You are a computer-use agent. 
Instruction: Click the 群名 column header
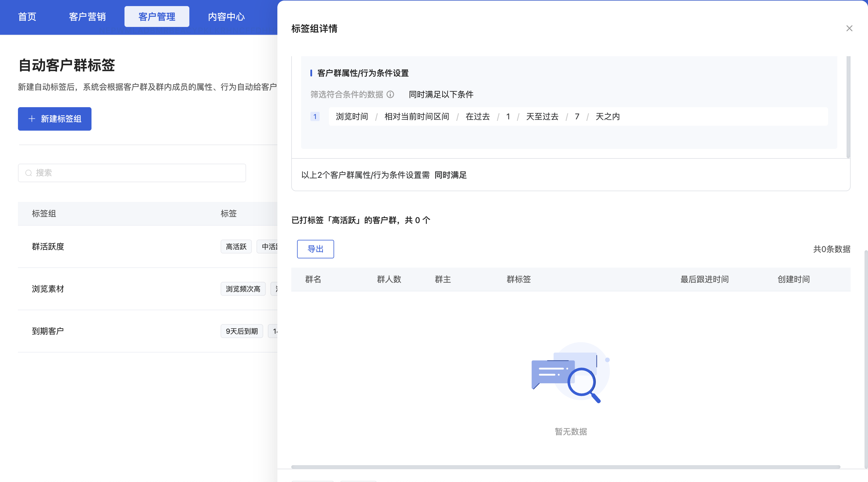point(313,279)
